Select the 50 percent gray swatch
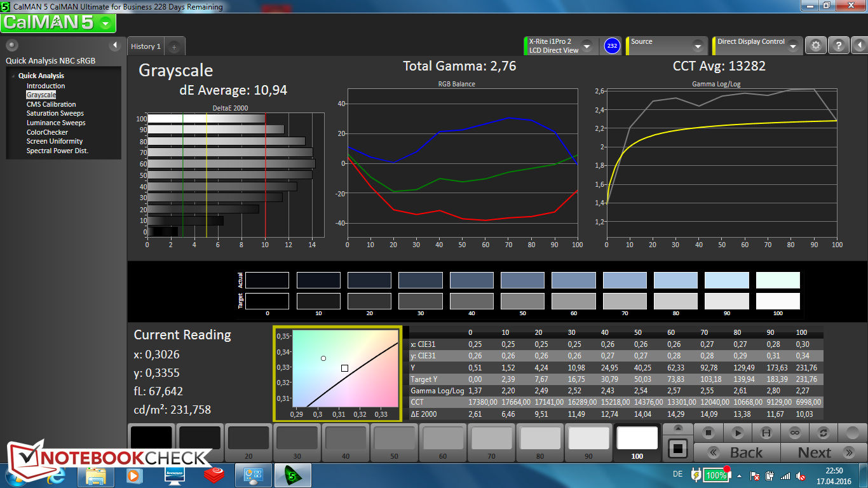Screen dimensions: 868x488 [x=393, y=440]
